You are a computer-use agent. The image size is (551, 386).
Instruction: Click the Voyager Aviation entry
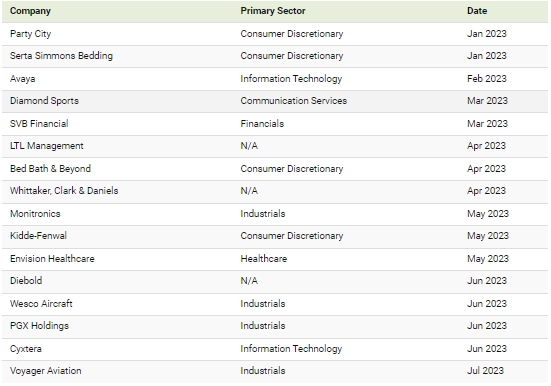tap(46, 371)
